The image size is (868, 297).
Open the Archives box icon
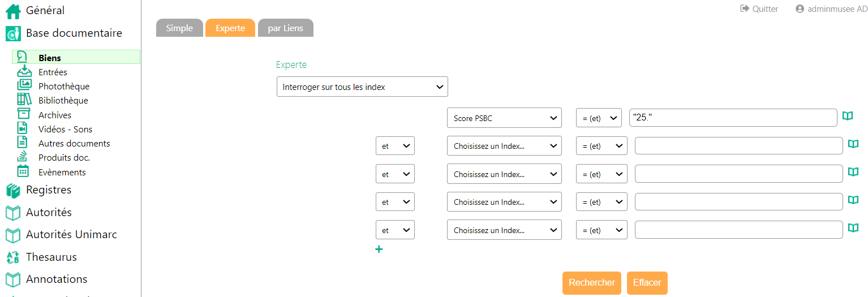[x=24, y=115]
